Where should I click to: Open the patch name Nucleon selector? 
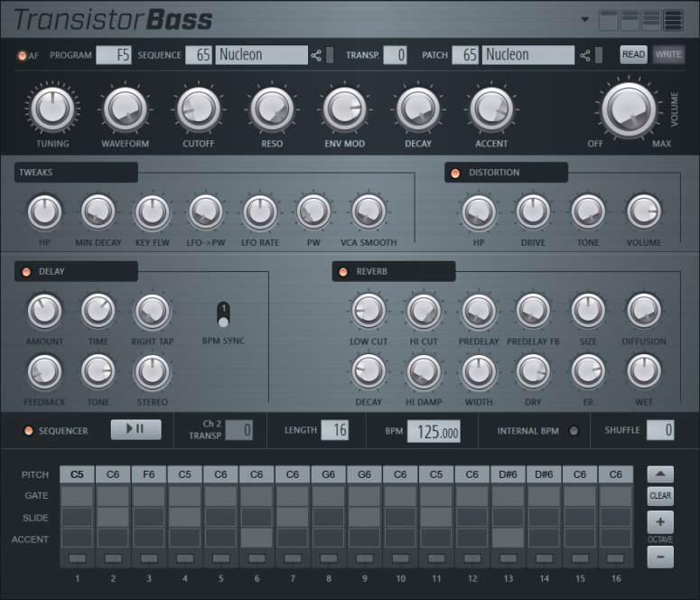click(x=528, y=55)
